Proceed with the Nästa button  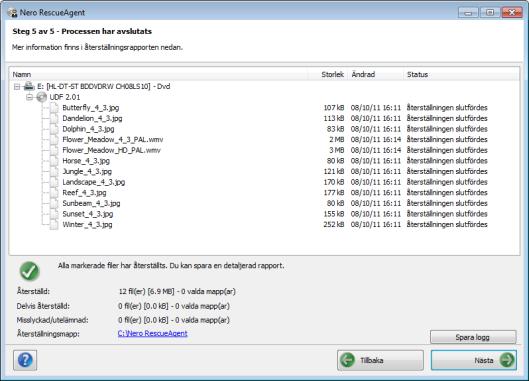pyautogui.click(x=474, y=360)
